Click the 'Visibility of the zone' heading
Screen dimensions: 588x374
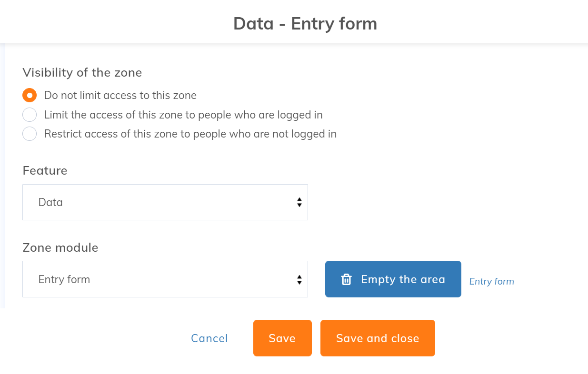click(82, 72)
